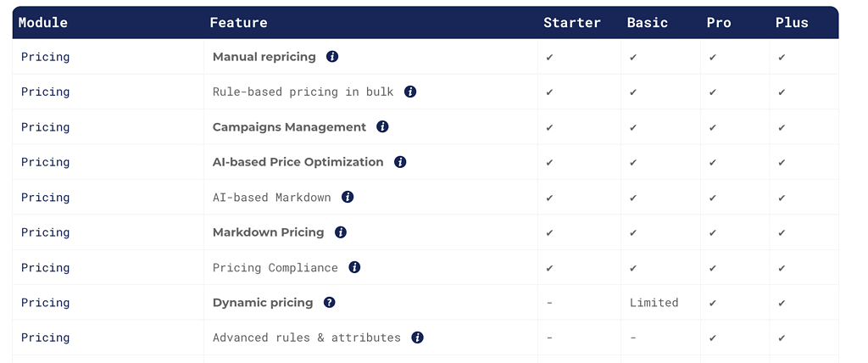Click the AI-based Markdown info icon

pos(348,197)
